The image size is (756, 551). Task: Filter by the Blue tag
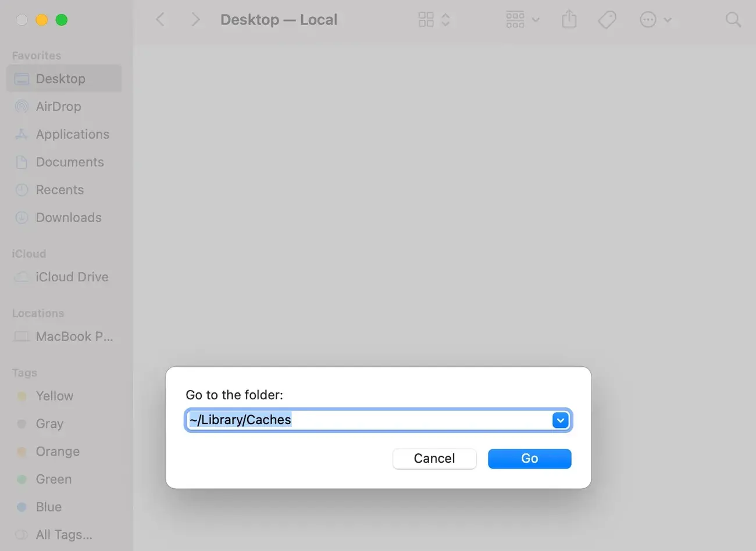click(48, 507)
